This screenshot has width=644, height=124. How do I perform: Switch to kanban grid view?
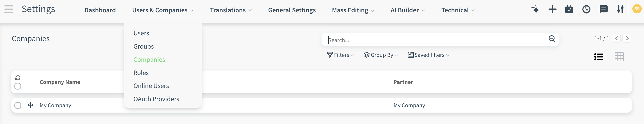pos(619,57)
